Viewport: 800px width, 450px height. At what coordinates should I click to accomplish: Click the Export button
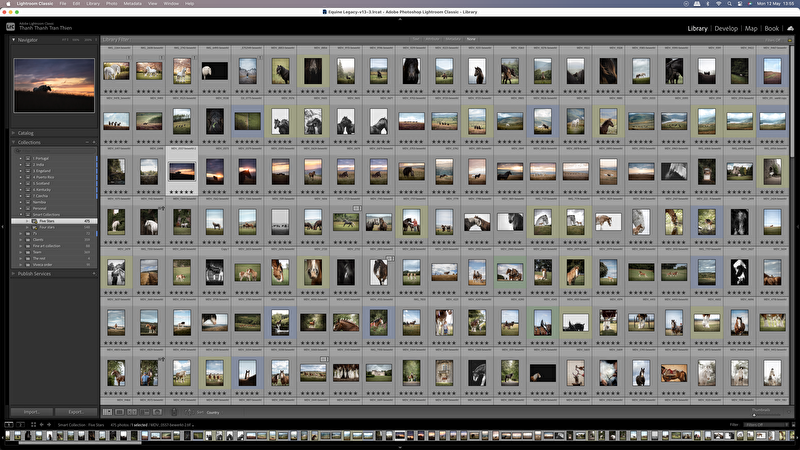[x=76, y=412]
